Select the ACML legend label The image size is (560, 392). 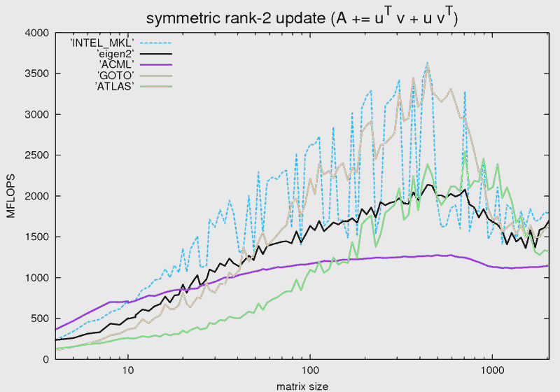(x=117, y=64)
